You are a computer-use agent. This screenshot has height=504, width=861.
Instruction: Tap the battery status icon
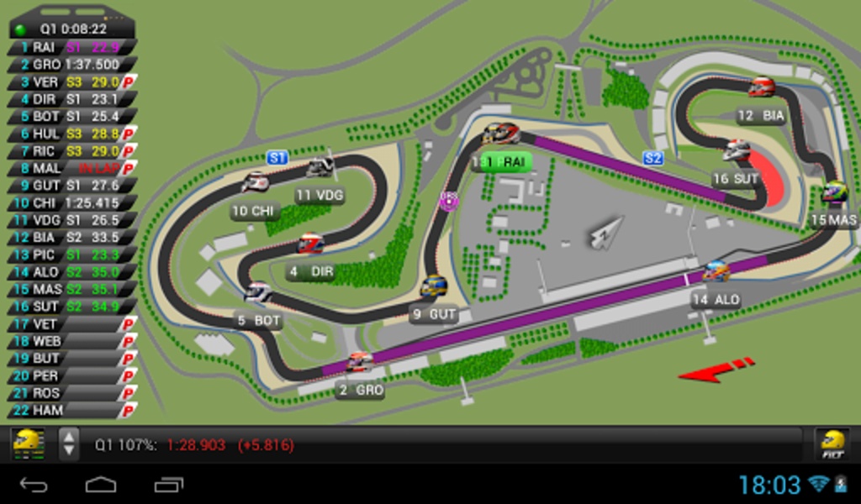tap(841, 484)
